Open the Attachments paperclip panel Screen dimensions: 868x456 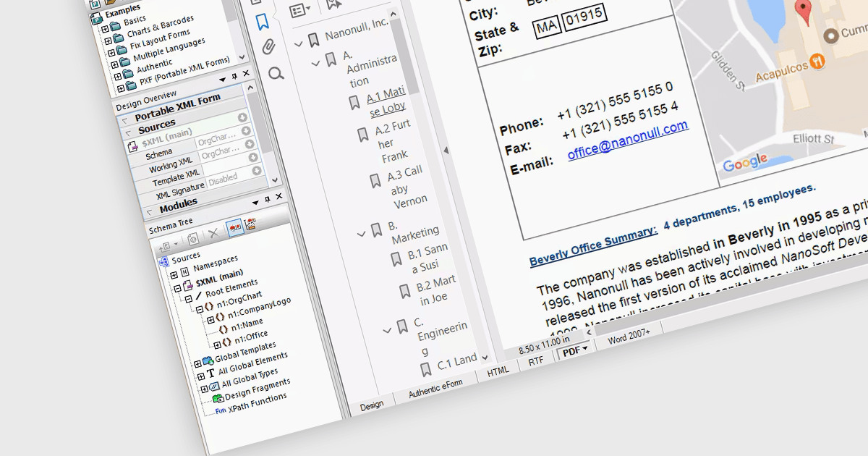click(x=269, y=48)
